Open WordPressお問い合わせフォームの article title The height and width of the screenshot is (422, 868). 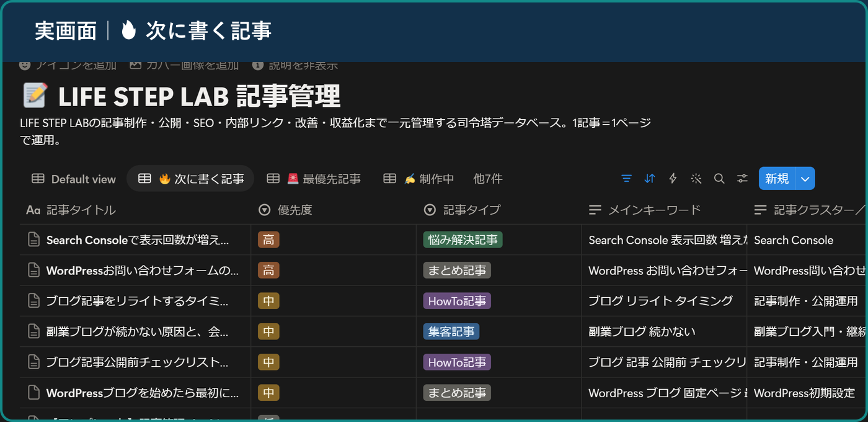coord(143,271)
